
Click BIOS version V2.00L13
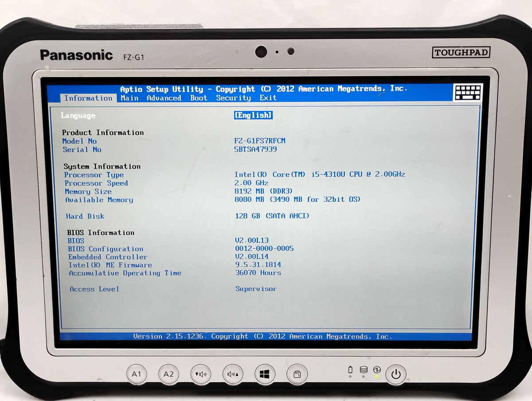(x=252, y=240)
